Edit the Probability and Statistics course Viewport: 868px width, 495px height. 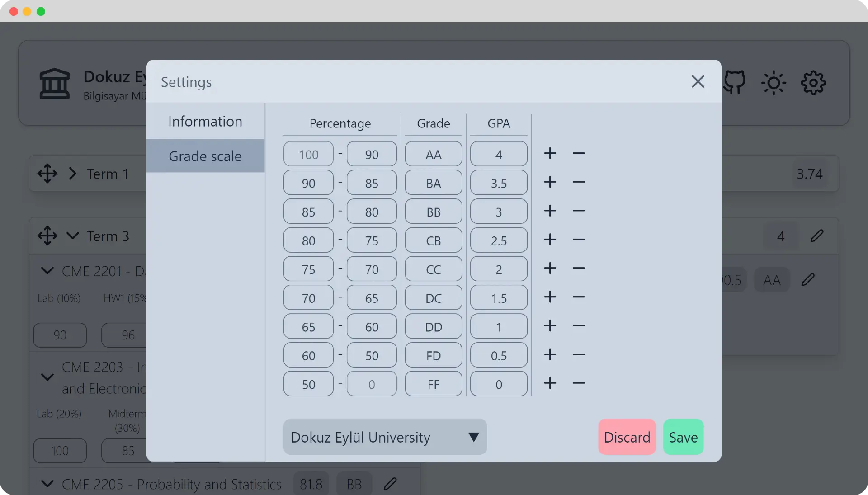tap(390, 484)
